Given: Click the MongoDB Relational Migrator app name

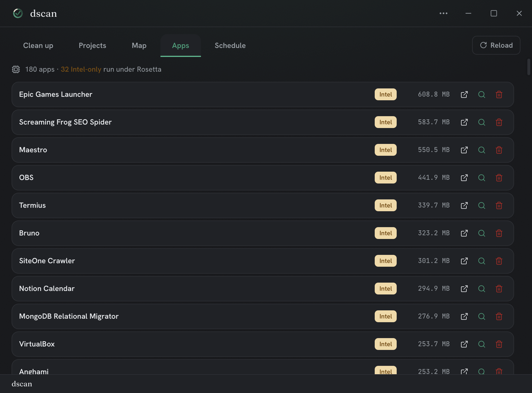Looking at the screenshot, I should click(x=69, y=316).
